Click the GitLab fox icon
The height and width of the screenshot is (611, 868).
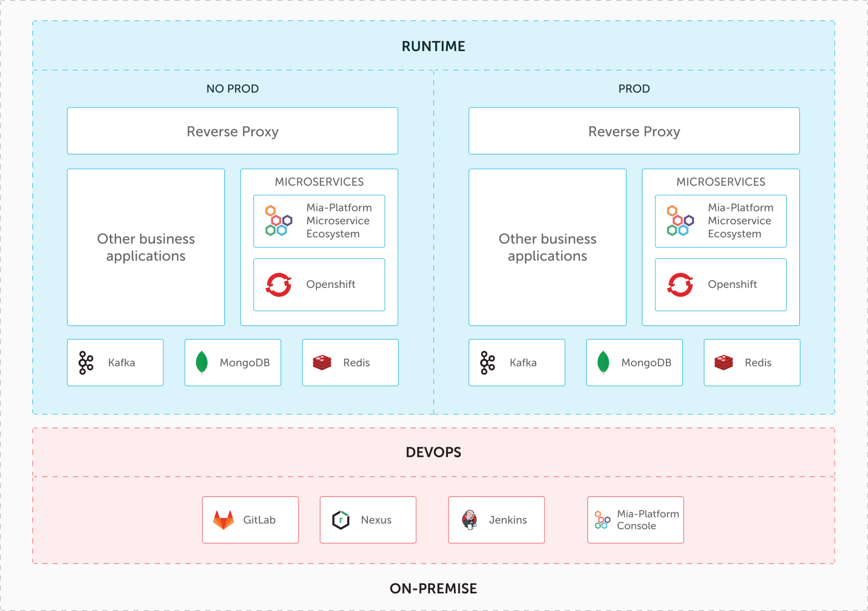223,520
